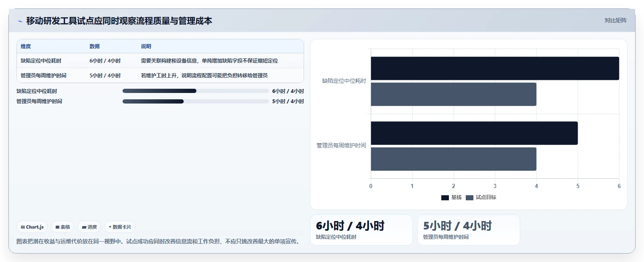Image resolution: width=644 pixels, height=262 pixels.
Task: Click the 数据 column header
Action: (x=95, y=46)
